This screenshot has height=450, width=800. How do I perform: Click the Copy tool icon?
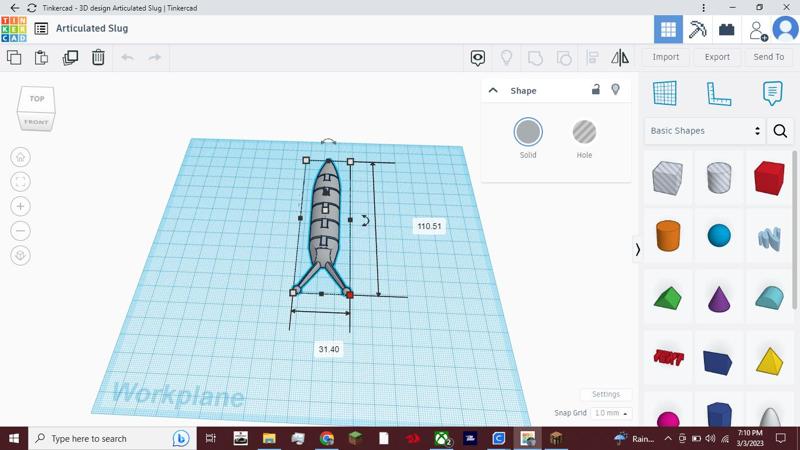point(14,57)
